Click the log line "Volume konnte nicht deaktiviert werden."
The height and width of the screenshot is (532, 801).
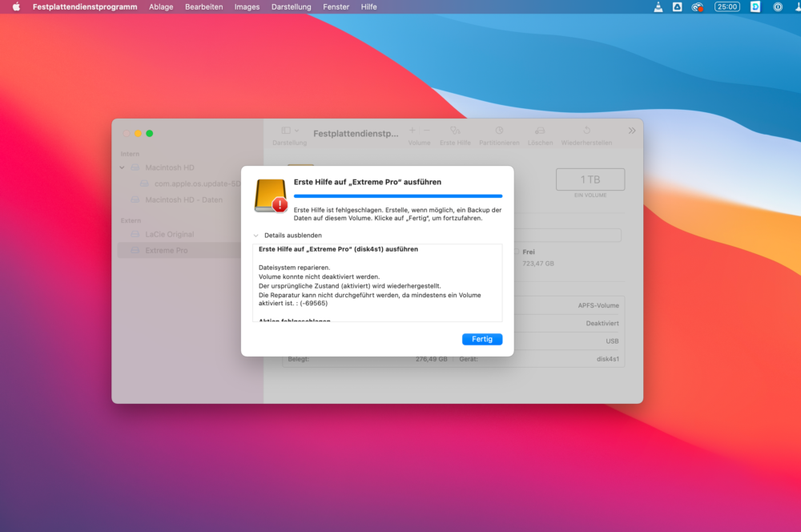click(x=319, y=277)
